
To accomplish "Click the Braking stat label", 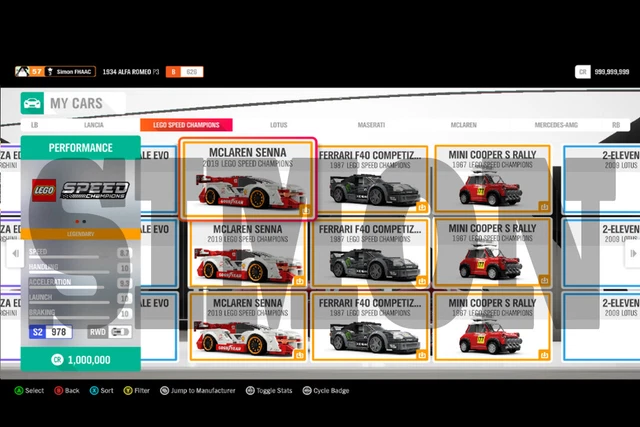I will [x=42, y=312].
